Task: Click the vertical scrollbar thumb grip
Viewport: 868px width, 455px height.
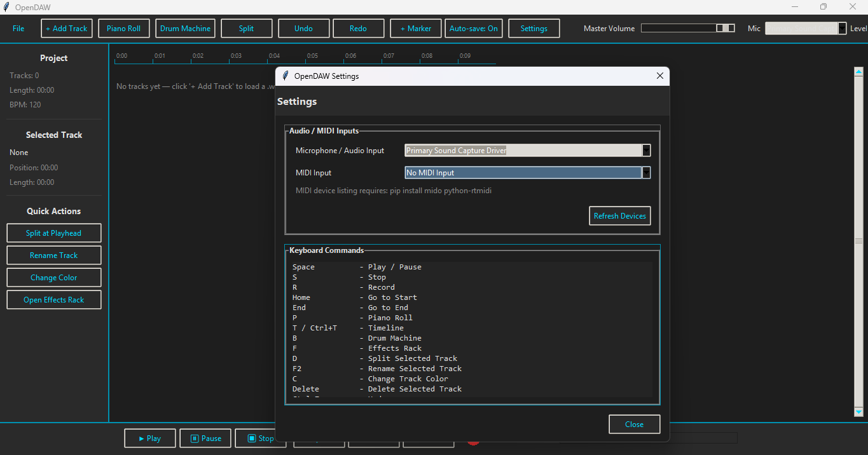Action: (858, 241)
